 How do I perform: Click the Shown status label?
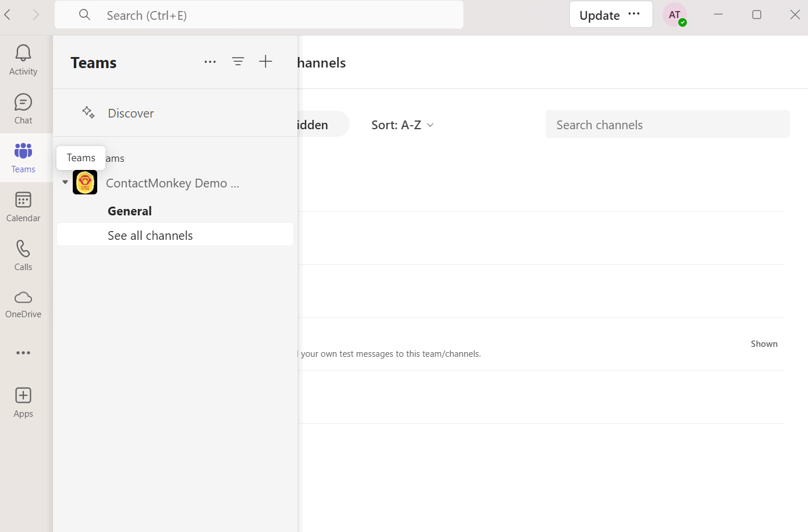pos(764,344)
